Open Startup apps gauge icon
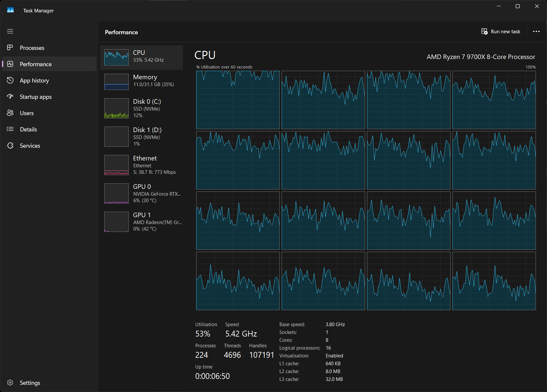The width and height of the screenshot is (547, 392). coord(10,97)
